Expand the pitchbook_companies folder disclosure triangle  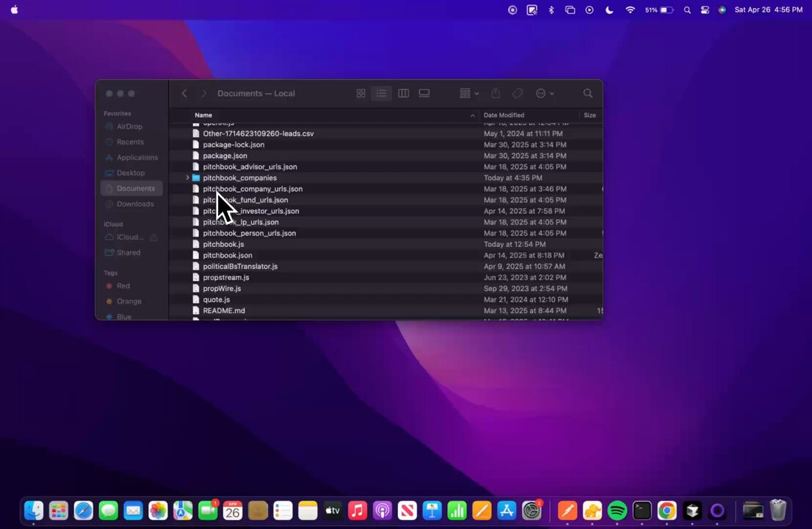[188, 178]
